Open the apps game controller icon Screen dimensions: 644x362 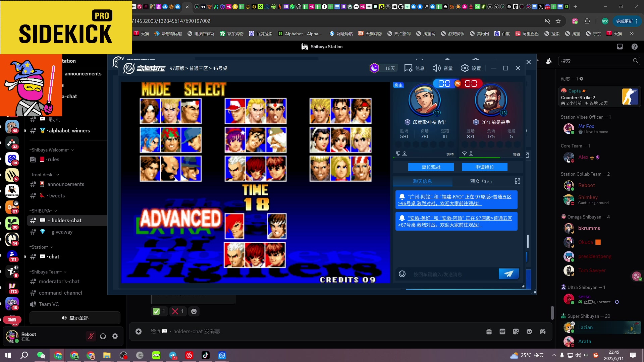click(x=543, y=331)
